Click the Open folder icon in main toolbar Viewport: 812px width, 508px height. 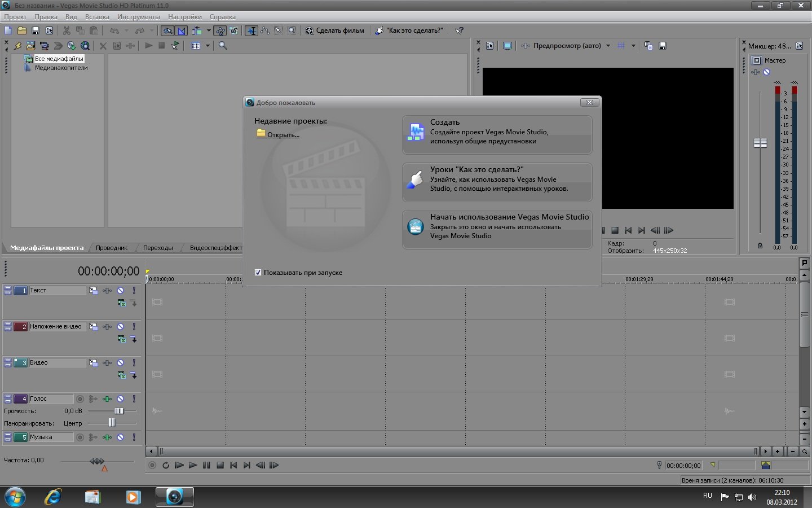point(22,30)
